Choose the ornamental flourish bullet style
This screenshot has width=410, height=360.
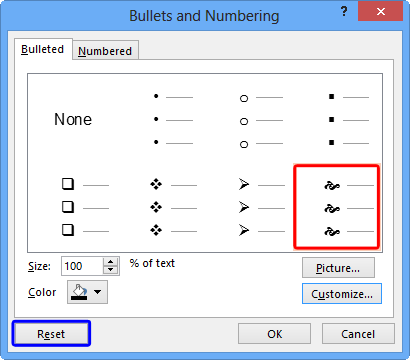tap(337, 207)
